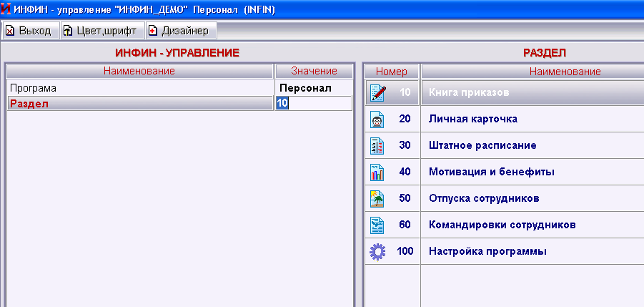Screen dimensions: 644x307
Task: Click the Значение column header
Action: click(314, 71)
